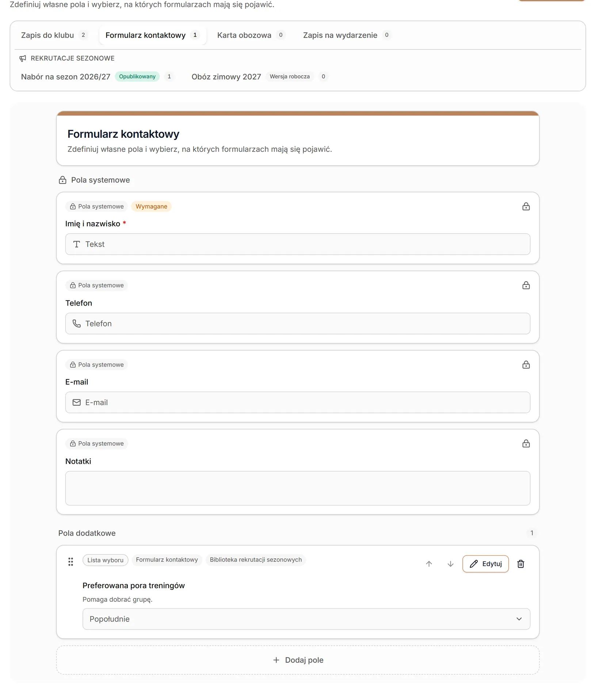
Task: Switch to the Zapis do klubu tab
Action: pos(54,35)
